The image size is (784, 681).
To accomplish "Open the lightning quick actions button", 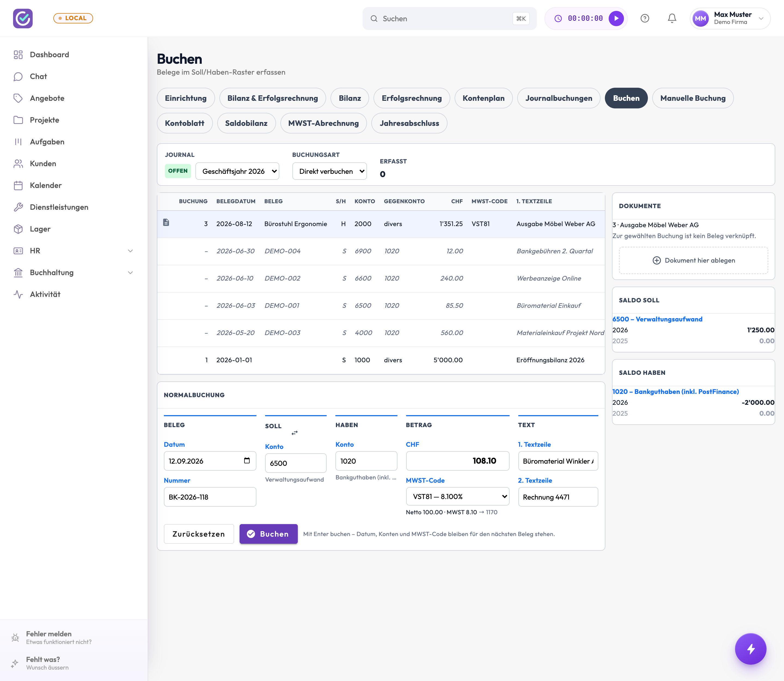I will tap(750, 649).
